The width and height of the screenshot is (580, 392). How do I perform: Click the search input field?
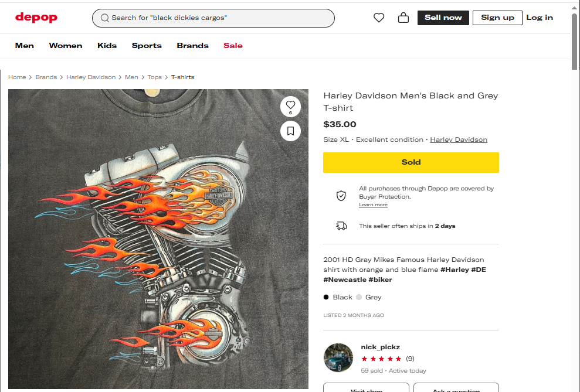(217, 18)
